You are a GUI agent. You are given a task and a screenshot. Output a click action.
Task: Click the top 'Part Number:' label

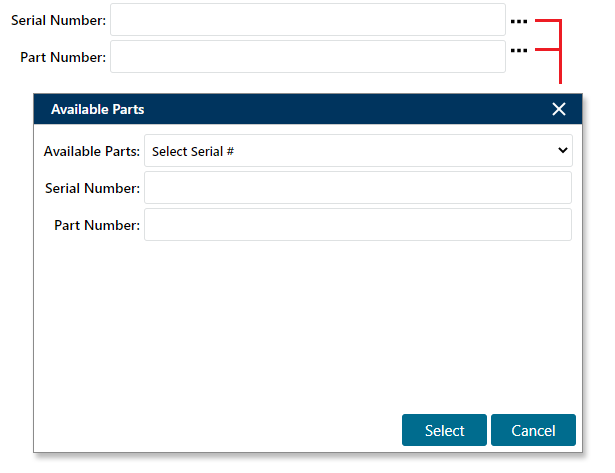(63, 57)
